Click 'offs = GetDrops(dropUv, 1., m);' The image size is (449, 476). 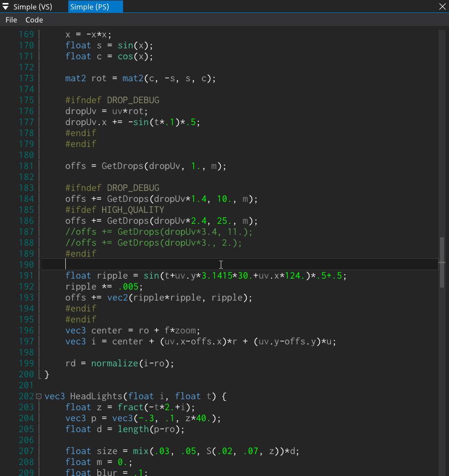(x=146, y=166)
